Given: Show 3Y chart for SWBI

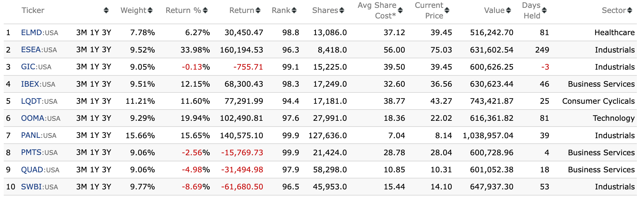Looking at the screenshot, I should [107, 187].
